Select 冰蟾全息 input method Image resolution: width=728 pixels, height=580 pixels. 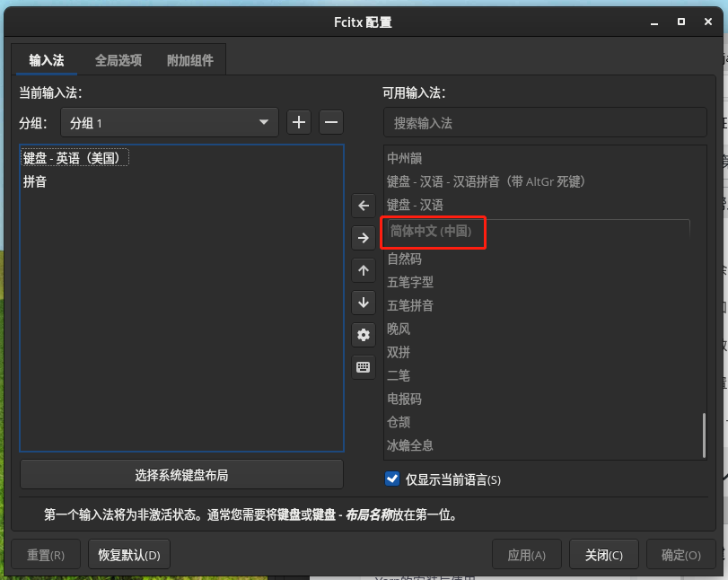pos(543,445)
